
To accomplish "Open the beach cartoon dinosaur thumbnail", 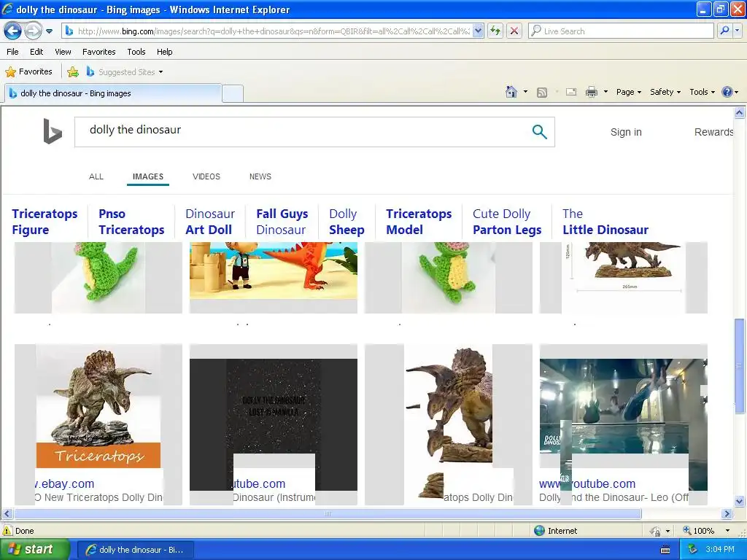I will [x=274, y=271].
